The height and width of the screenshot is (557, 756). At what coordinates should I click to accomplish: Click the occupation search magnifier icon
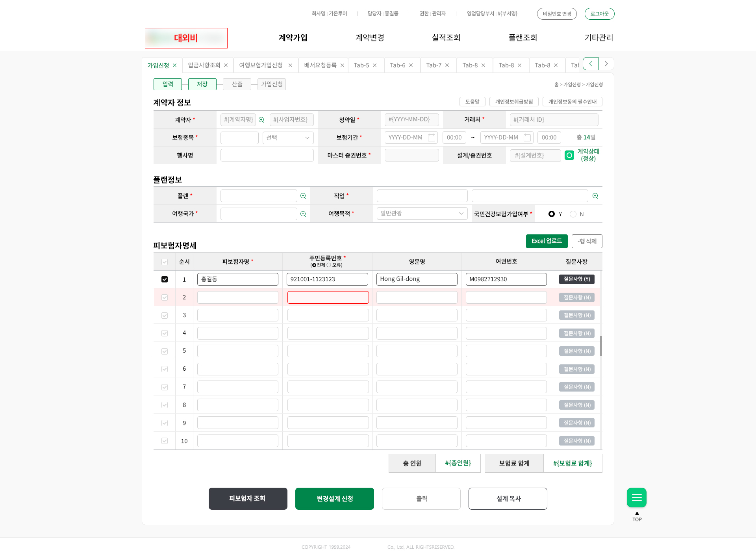(595, 196)
